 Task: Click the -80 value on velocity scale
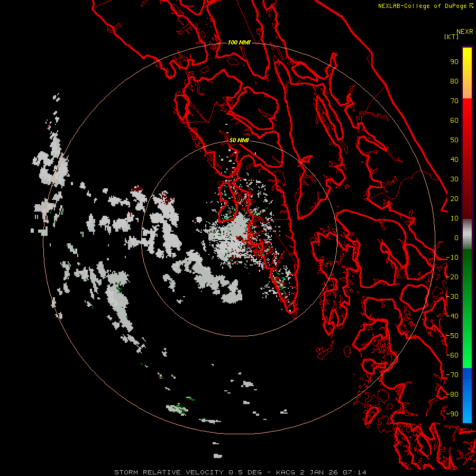tap(452, 395)
